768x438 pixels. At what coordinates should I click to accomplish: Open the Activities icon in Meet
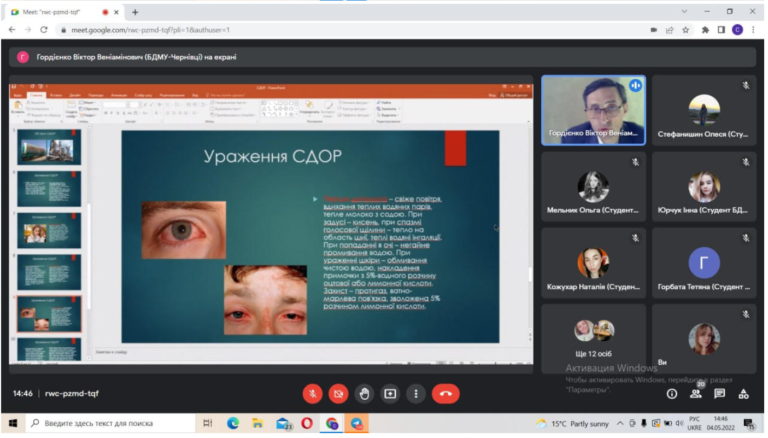[x=744, y=394]
